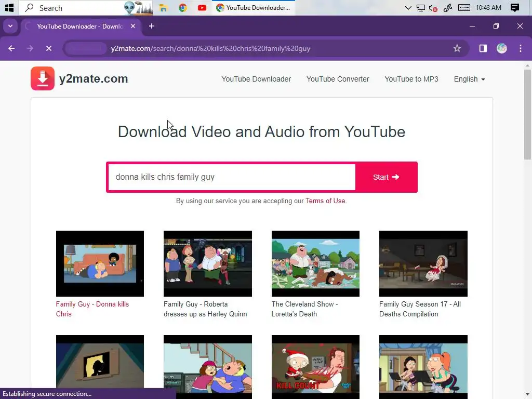Image resolution: width=532 pixels, height=399 pixels.
Task: Launch Chrome from the taskbar icon
Action: tap(183, 7)
